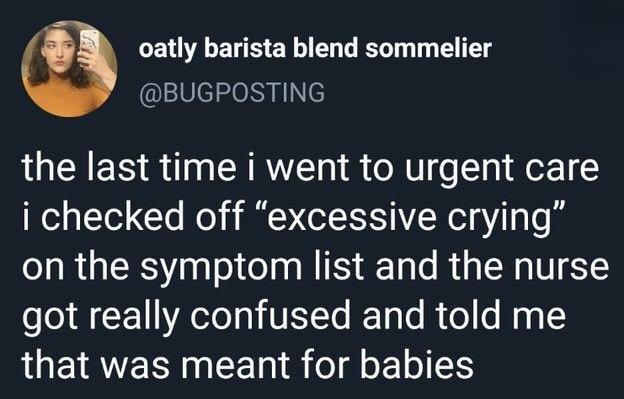Screen dimensions: 624x399
Task: Click the display name oatly barista blend sommelier
Action: click(x=315, y=49)
